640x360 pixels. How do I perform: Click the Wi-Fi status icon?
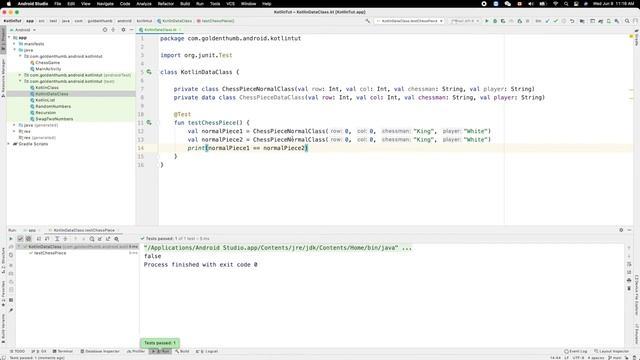[x=556, y=4]
